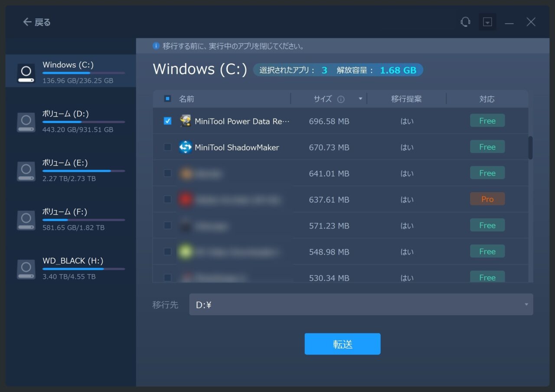Click the app list vertical scrollbar
The height and width of the screenshot is (392, 555).
point(530,148)
